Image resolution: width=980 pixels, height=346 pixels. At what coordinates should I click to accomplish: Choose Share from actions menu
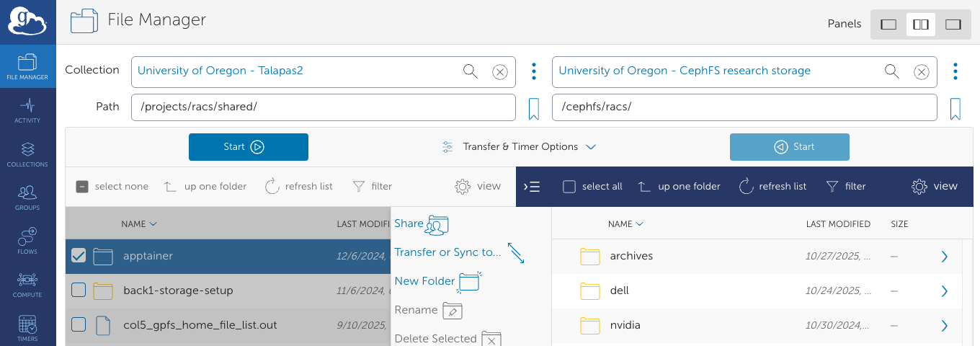tap(422, 224)
